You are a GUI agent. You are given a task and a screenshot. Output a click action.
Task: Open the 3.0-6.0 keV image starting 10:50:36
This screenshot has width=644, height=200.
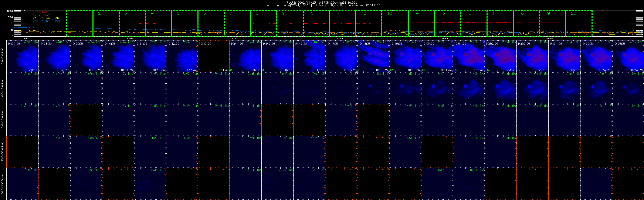click(437, 56)
